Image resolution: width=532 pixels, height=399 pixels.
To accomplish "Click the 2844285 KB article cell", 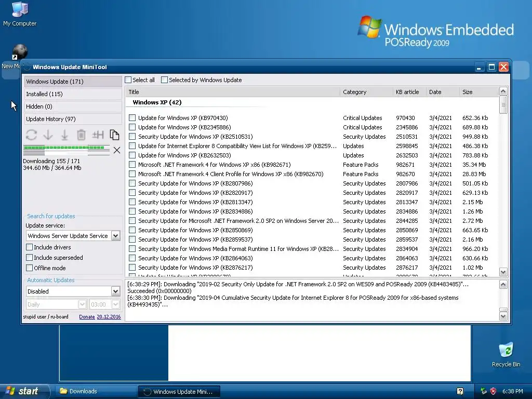I will click(x=407, y=220).
